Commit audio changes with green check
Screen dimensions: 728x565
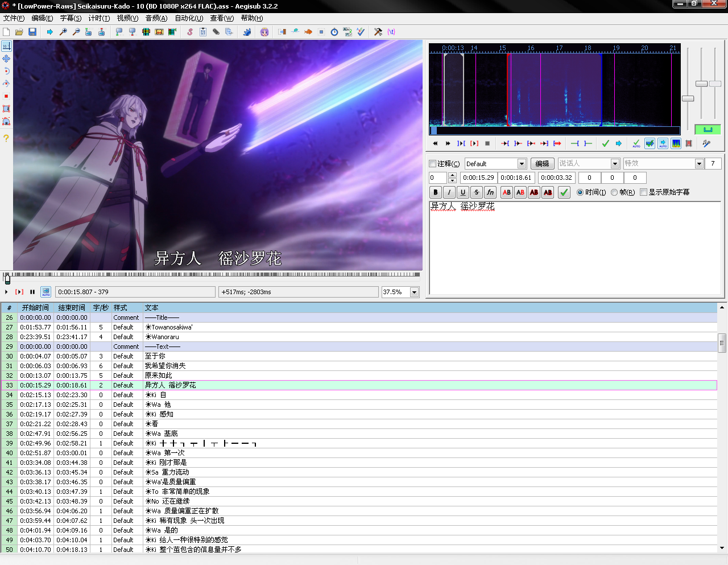click(x=606, y=143)
